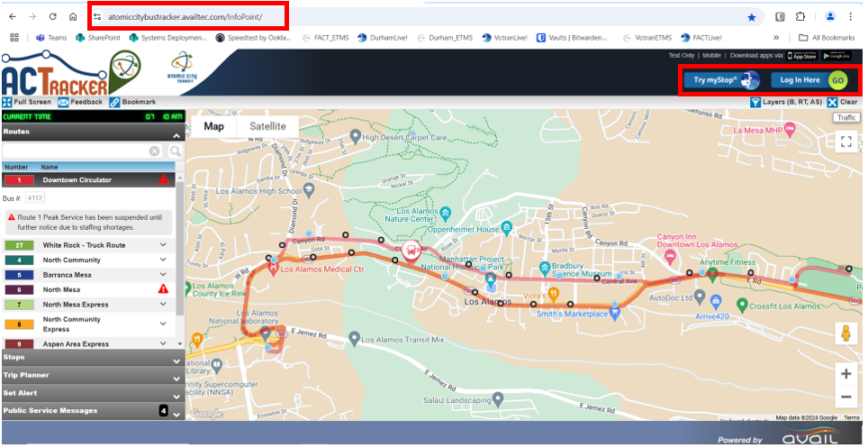
Task: Open the browser home page
Action: pyautogui.click(x=73, y=17)
